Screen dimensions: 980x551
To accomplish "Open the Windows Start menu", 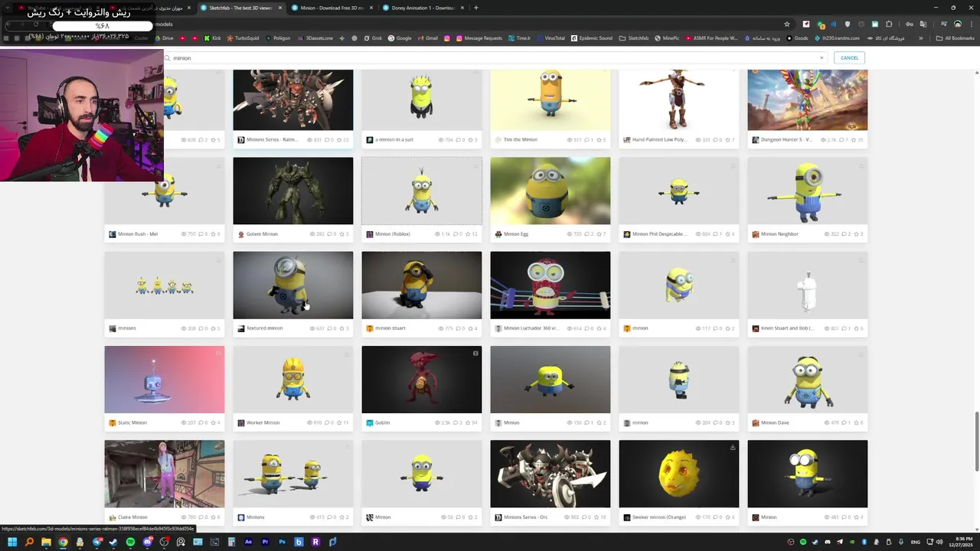I will coord(12,542).
